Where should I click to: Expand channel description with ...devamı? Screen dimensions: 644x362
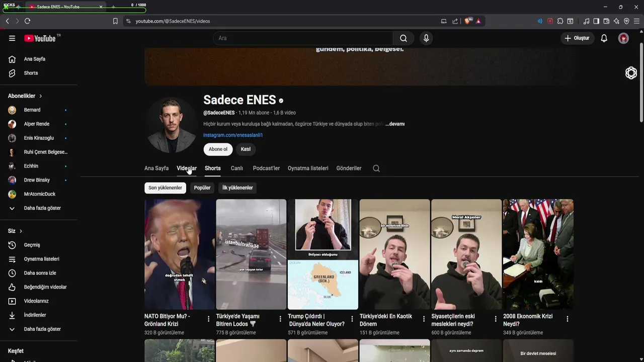pos(395,124)
